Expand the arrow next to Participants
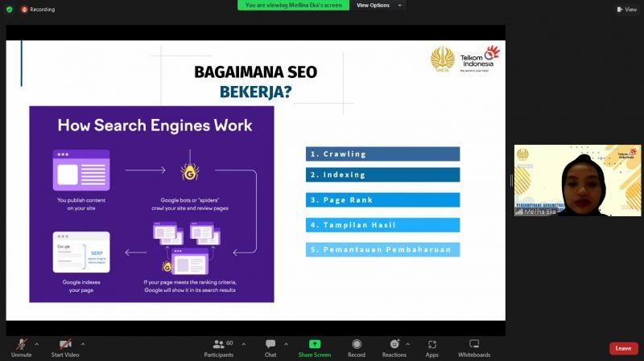The image size is (644, 361). tap(242, 343)
